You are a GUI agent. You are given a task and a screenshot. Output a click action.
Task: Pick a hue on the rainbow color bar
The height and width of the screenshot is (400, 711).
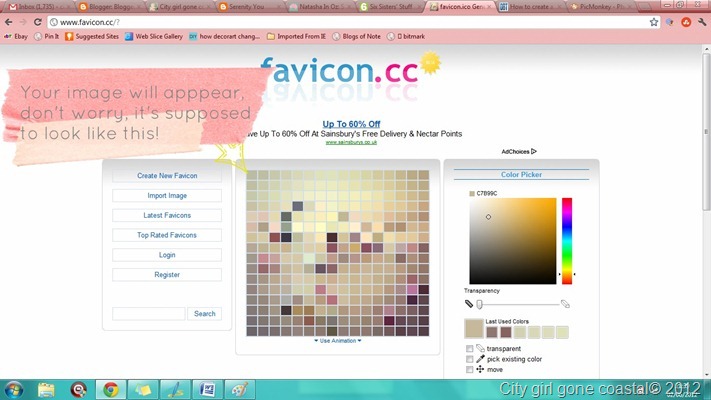[x=567, y=241]
